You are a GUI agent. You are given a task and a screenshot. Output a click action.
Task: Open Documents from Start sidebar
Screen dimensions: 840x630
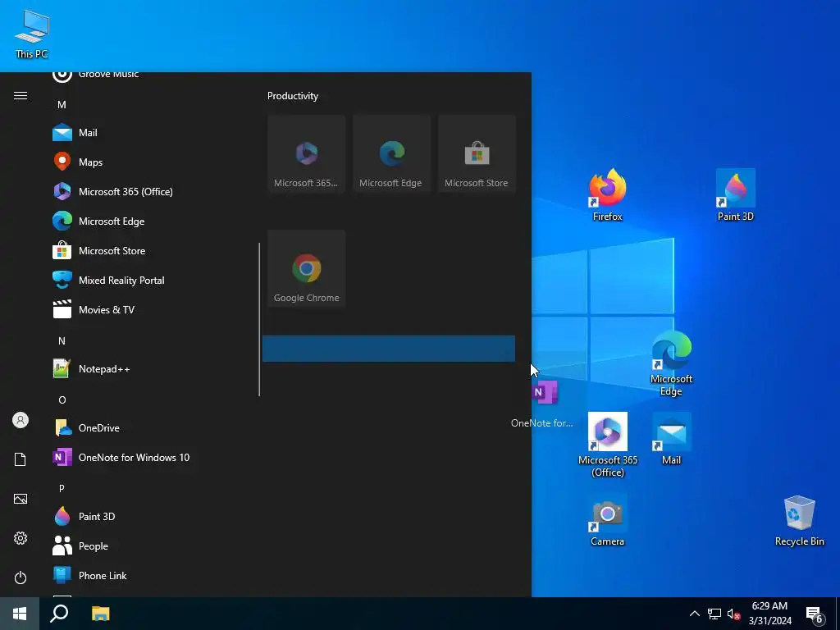tap(21, 459)
